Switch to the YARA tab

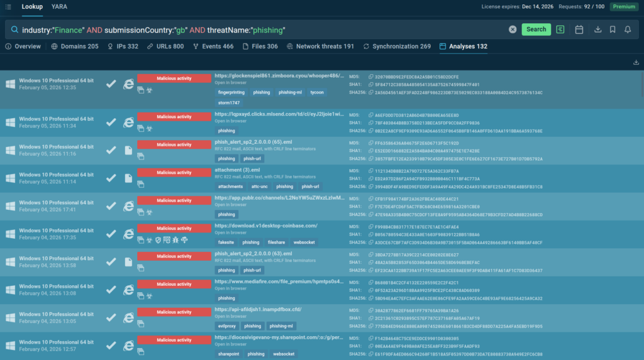(59, 7)
